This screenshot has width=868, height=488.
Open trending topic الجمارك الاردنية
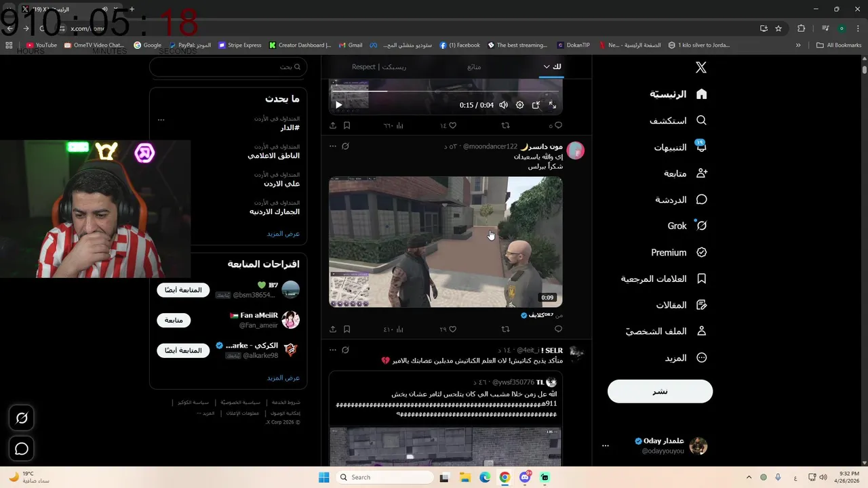tap(274, 212)
